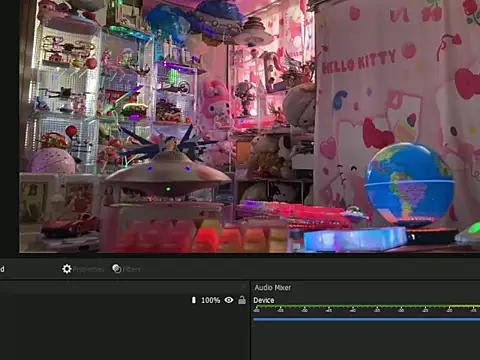Hide the source using the eye icon
The height and width of the screenshot is (360, 480).
(x=229, y=300)
